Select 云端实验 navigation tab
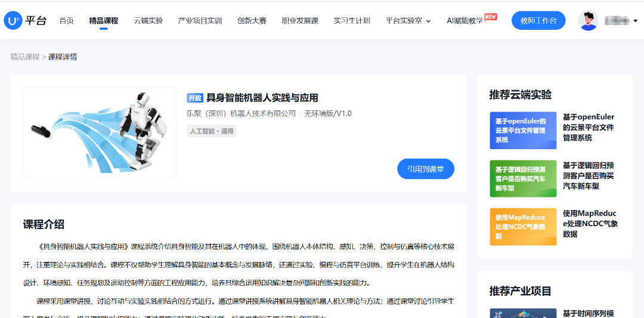The height and width of the screenshot is (318, 644). [x=148, y=21]
